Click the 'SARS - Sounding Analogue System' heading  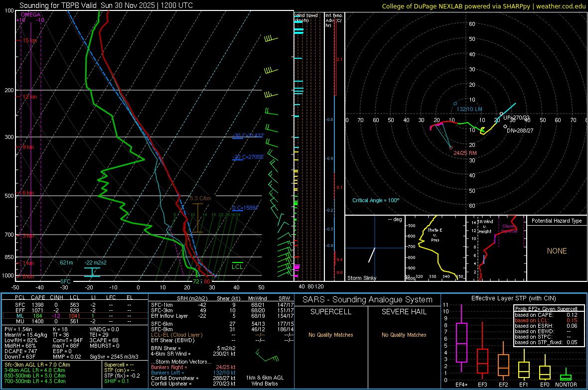tap(368, 300)
